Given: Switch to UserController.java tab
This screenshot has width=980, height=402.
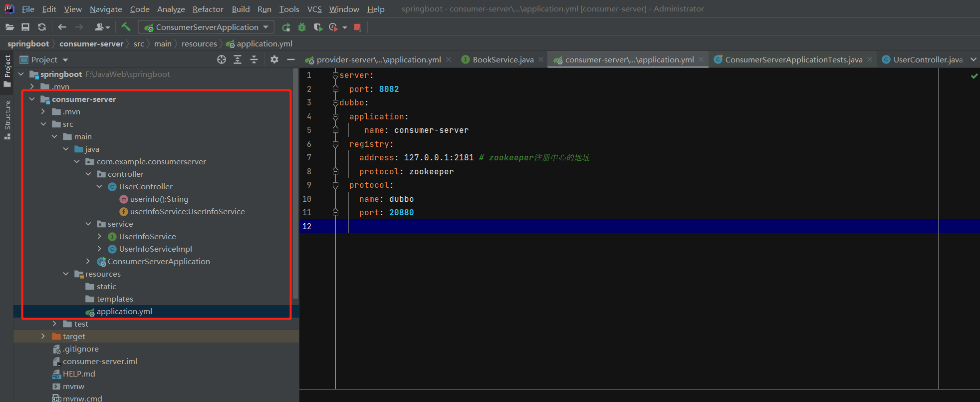Looking at the screenshot, I should point(923,59).
